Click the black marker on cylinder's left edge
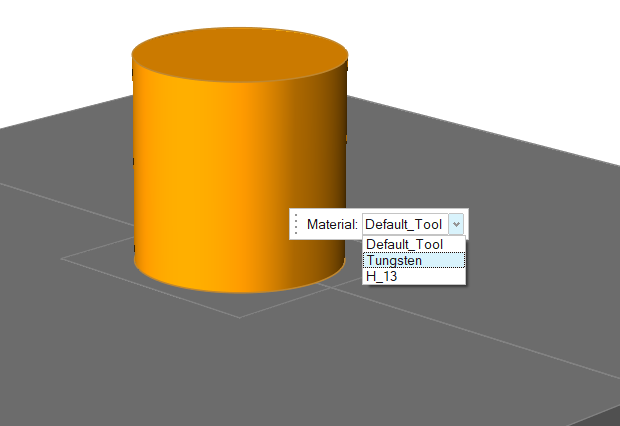620x426 pixels. [x=134, y=160]
